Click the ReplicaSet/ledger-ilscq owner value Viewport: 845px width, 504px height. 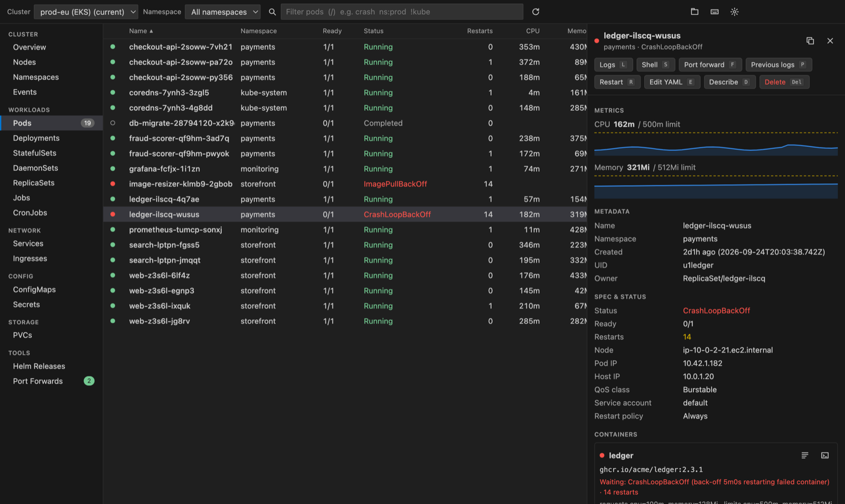pyautogui.click(x=724, y=278)
